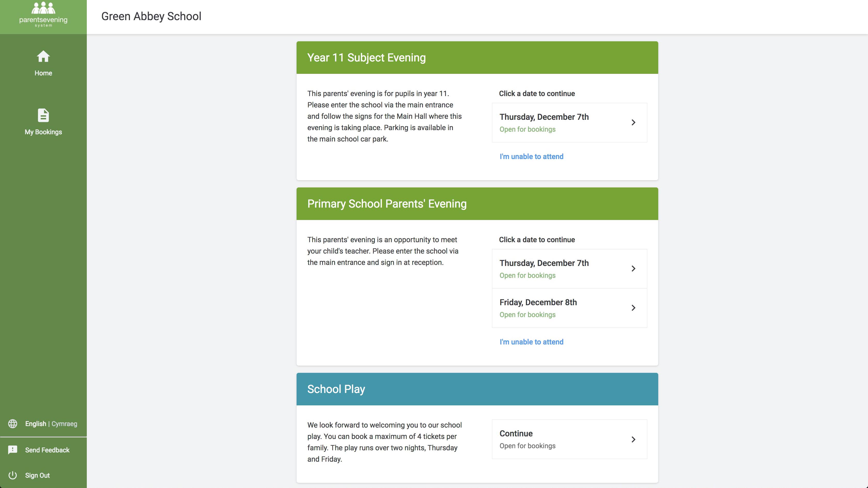This screenshot has height=488, width=868.
Task: Click the Year 11 'Click a date to continue' label
Action: tap(537, 94)
